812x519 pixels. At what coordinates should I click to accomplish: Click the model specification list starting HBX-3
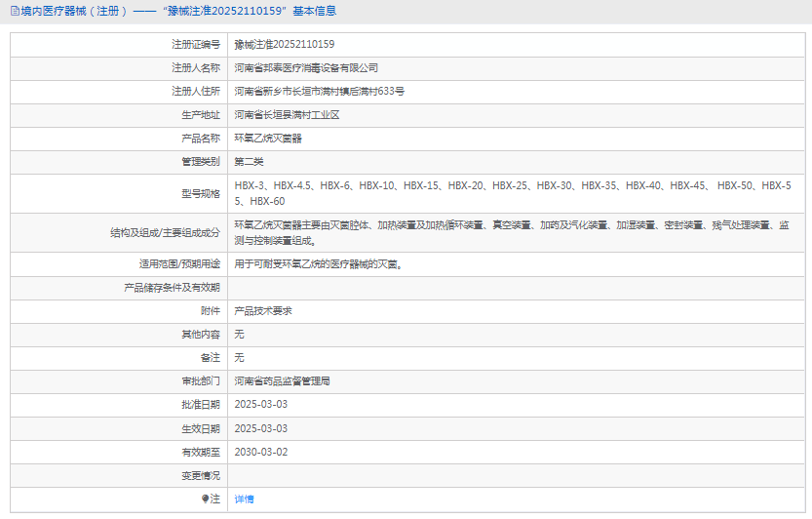(x=513, y=193)
